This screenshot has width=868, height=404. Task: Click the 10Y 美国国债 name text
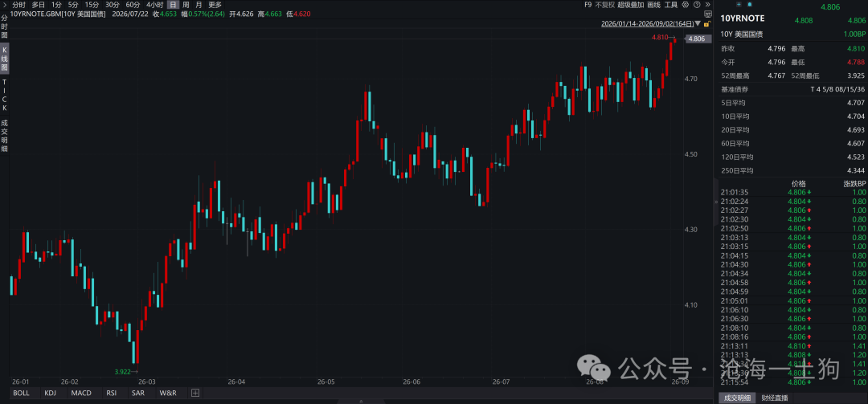click(741, 35)
